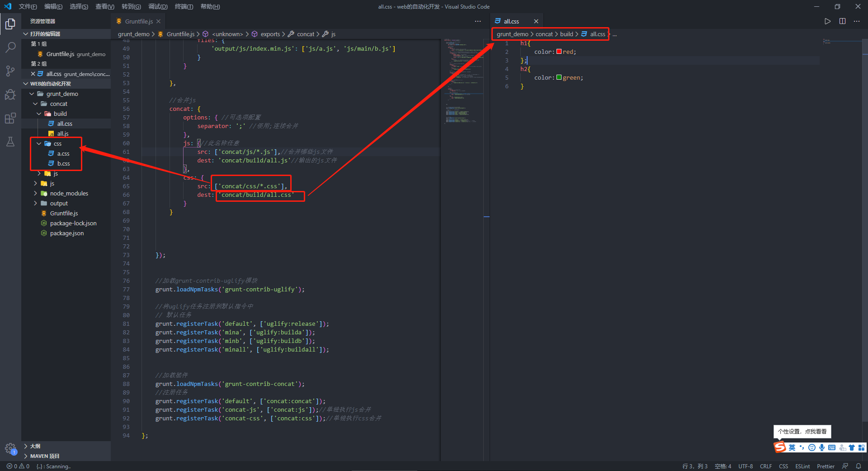Open the 文件(F) menu

coord(28,6)
